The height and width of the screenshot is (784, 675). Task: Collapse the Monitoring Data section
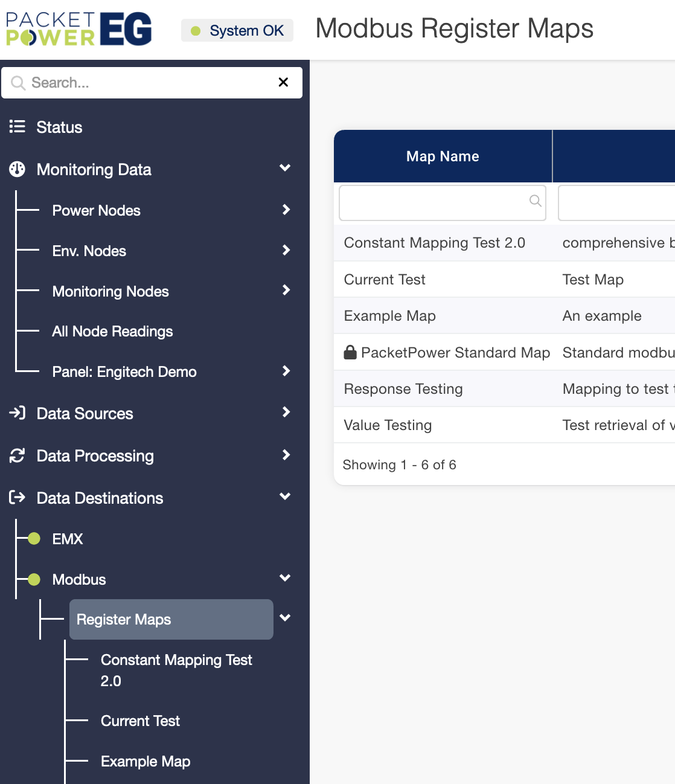[285, 168]
